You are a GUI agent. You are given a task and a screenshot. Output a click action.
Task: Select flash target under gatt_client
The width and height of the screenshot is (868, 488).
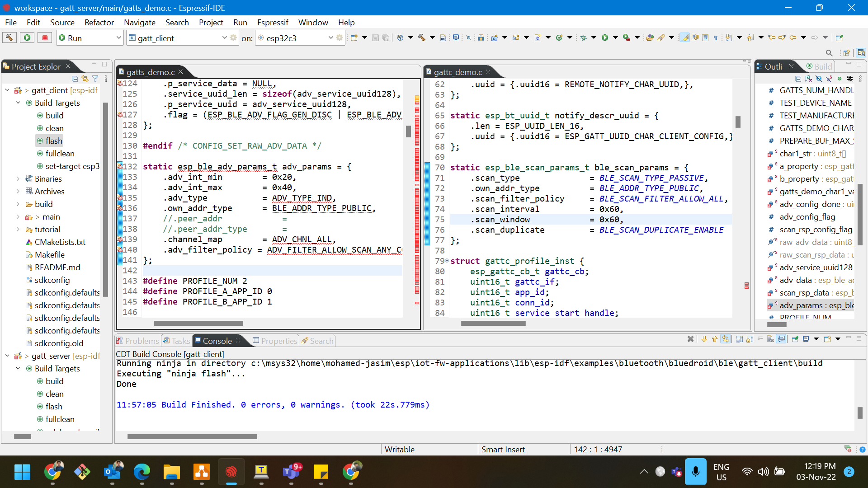click(50, 141)
